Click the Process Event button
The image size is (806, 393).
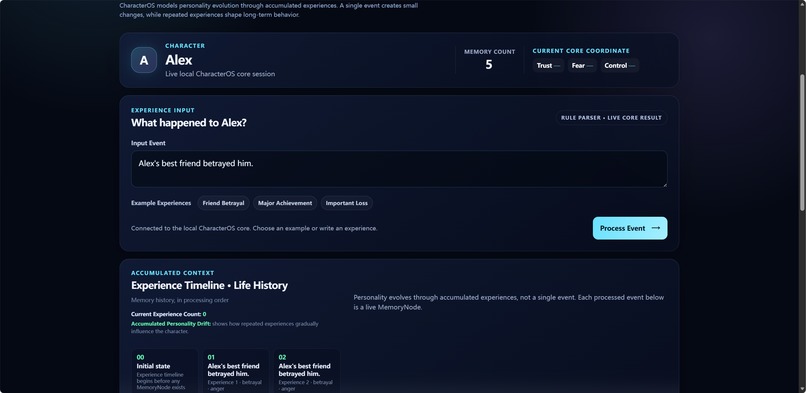tap(630, 228)
